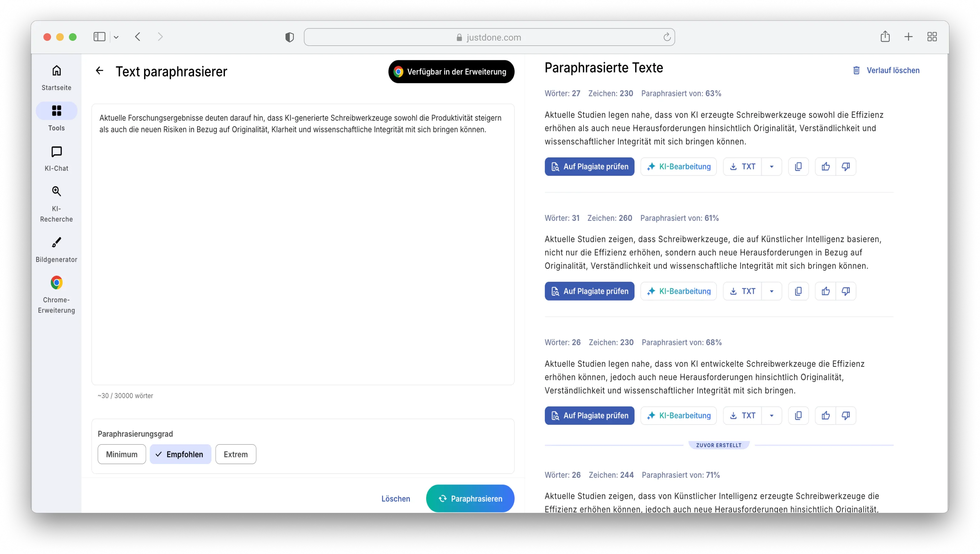Go back with arrow beside Text paraphrasierer
The image size is (980, 554).
pos(99,71)
